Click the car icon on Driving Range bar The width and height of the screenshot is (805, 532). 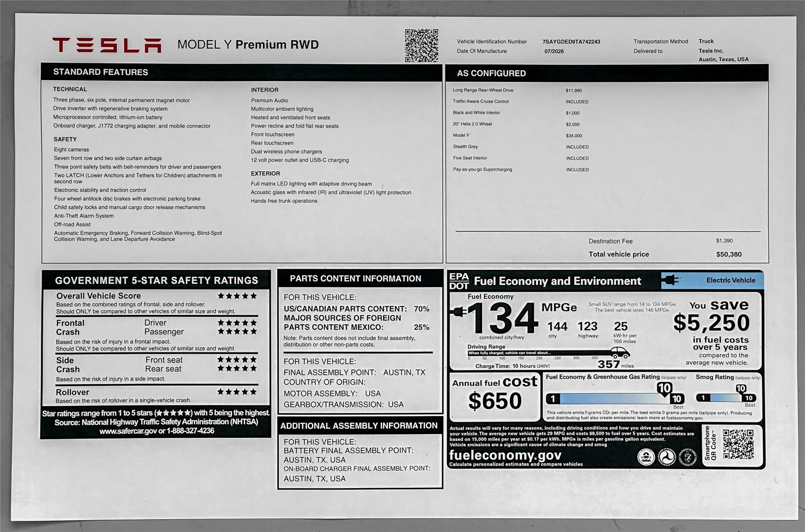(x=620, y=353)
